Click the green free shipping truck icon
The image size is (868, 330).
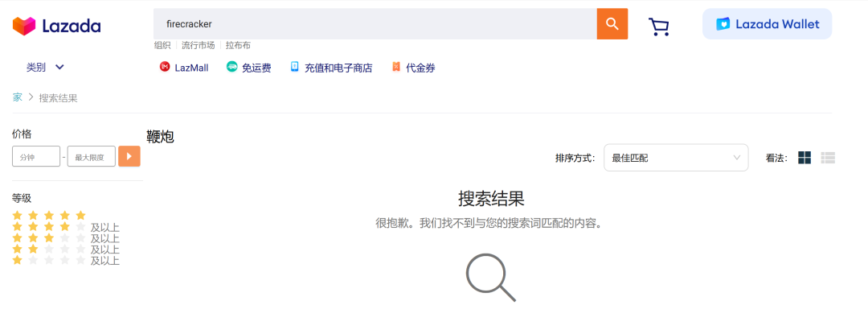(231, 67)
